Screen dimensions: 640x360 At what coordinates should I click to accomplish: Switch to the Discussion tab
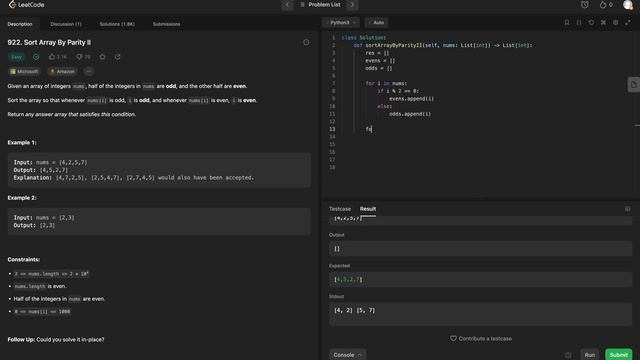(x=66, y=24)
